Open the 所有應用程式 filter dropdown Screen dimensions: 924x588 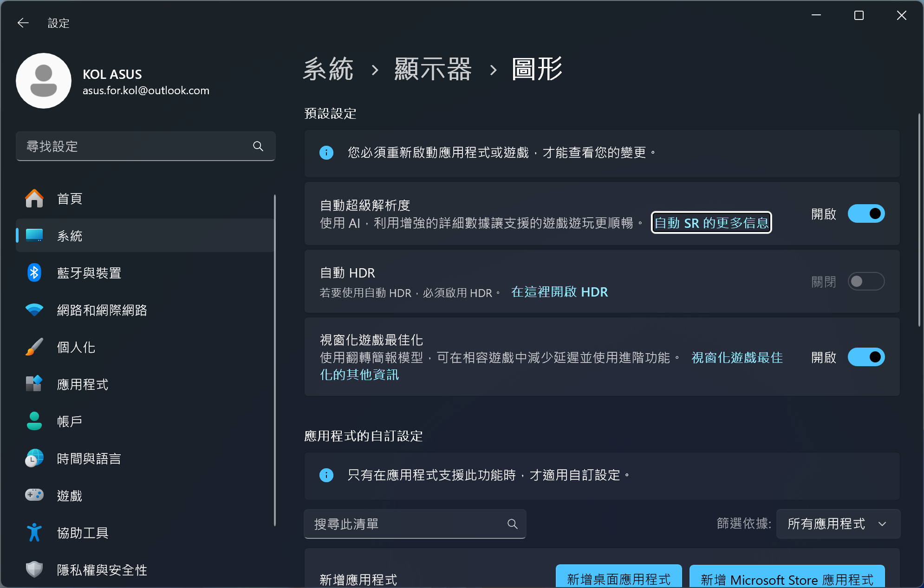click(x=838, y=524)
